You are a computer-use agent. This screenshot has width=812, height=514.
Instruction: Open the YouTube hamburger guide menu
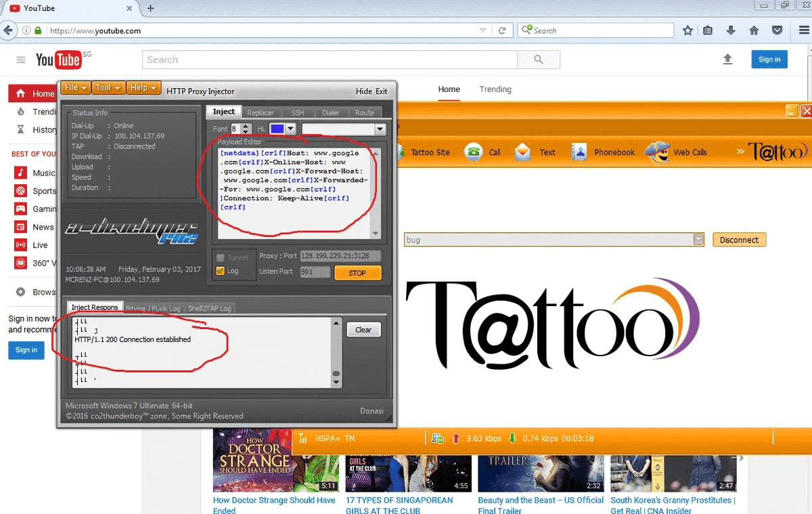coord(21,60)
